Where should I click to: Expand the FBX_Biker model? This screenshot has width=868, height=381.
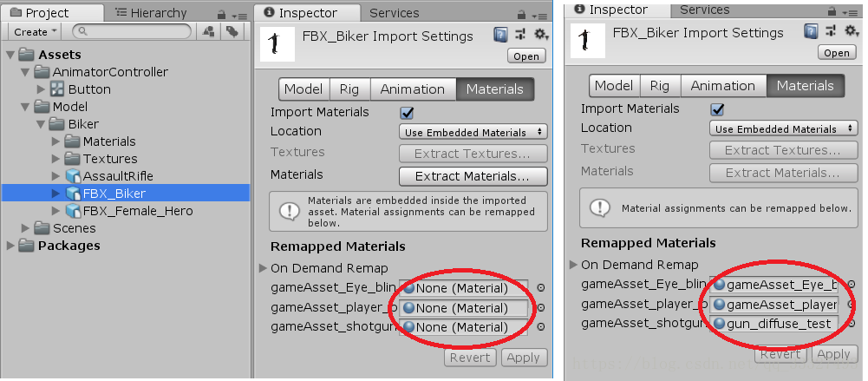click(55, 194)
